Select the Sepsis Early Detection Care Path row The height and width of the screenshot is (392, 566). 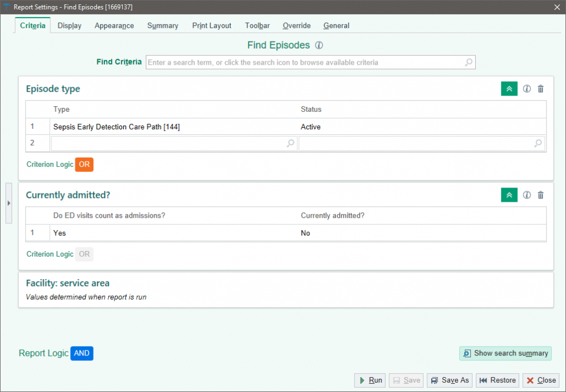(117, 127)
